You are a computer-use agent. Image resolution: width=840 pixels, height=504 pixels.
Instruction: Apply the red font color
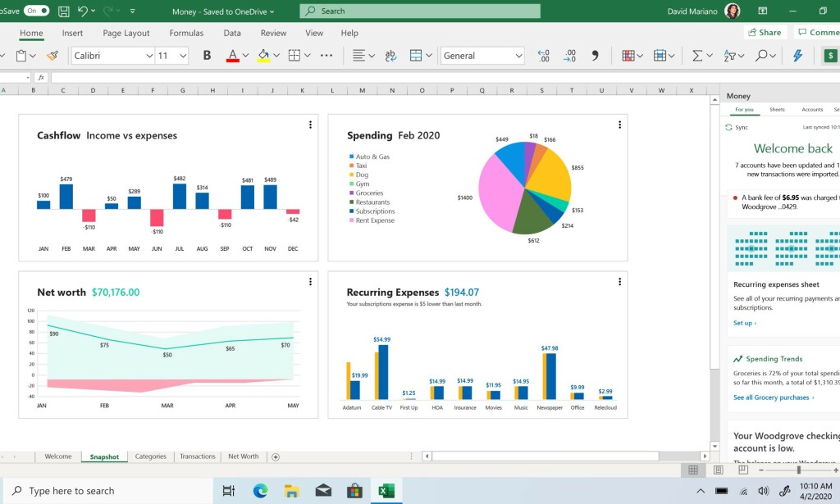tap(232, 56)
